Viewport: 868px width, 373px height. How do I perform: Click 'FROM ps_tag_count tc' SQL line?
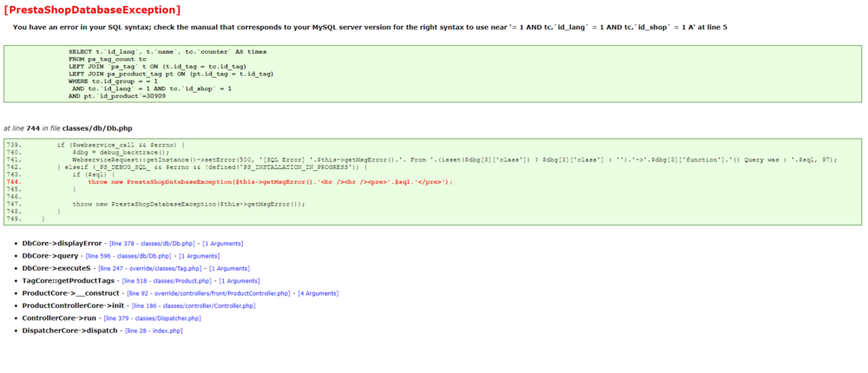pyautogui.click(x=108, y=59)
